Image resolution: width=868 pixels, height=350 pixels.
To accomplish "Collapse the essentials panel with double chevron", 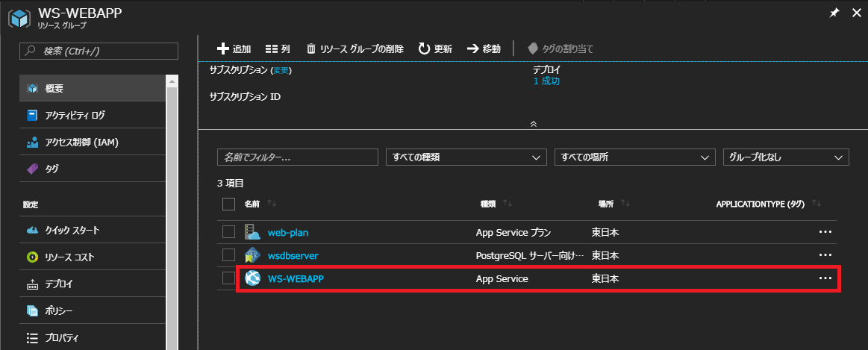I will tap(533, 124).
